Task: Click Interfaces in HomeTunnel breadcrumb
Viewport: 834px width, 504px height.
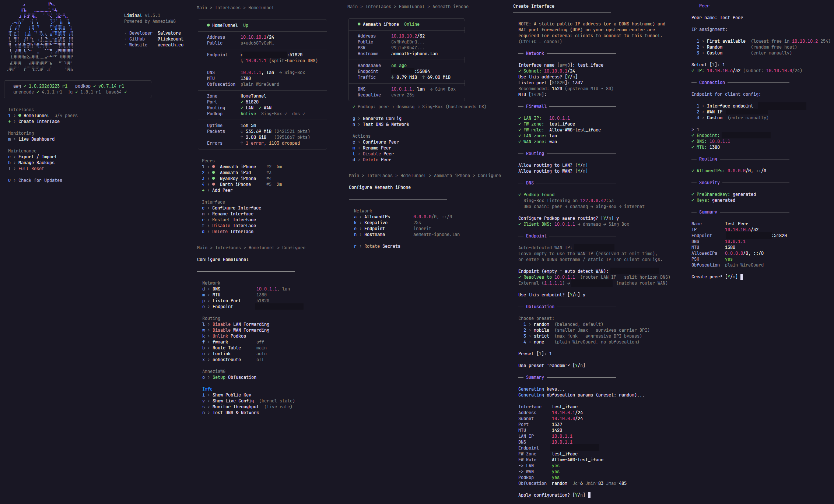Action: pos(228,8)
